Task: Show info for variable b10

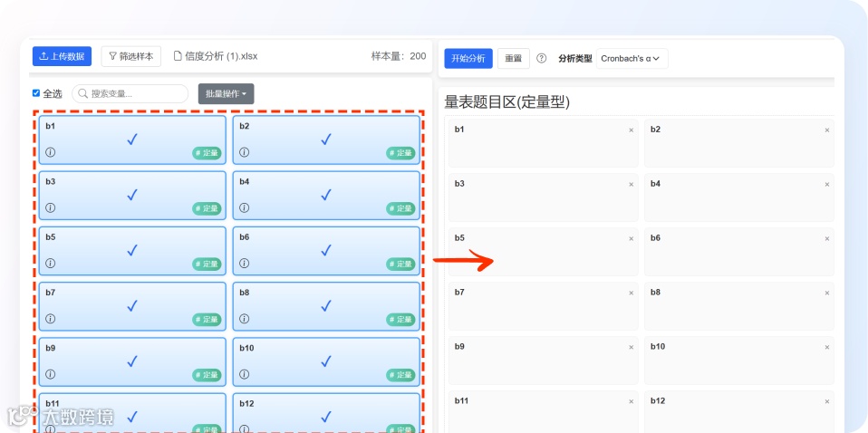Action: click(x=244, y=374)
